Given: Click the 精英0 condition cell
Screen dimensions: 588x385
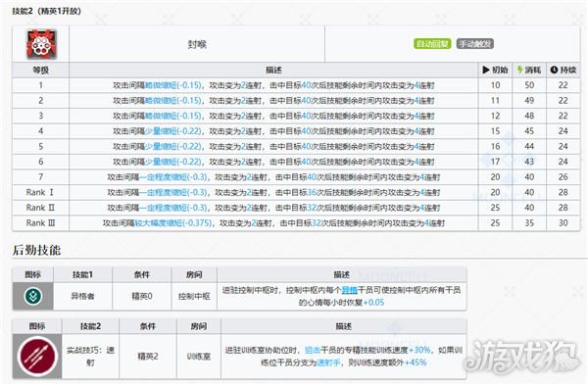Looking at the screenshot, I should tap(142, 296).
